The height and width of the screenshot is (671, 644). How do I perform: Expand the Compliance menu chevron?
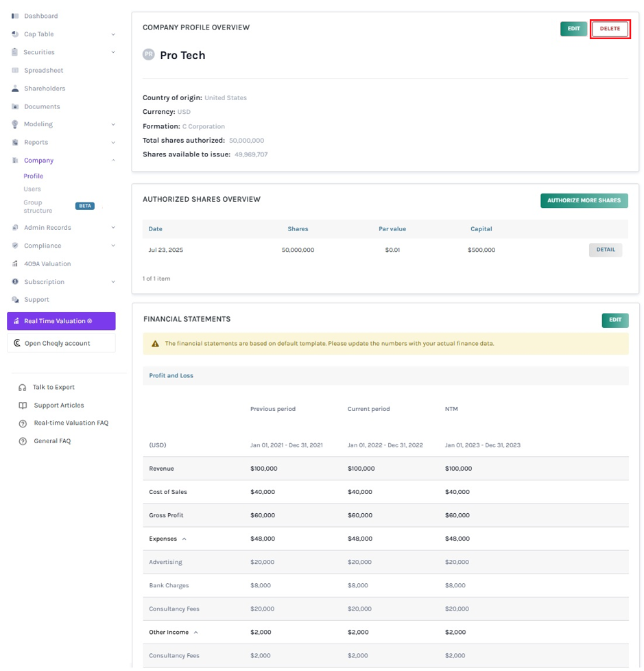click(113, 245)
